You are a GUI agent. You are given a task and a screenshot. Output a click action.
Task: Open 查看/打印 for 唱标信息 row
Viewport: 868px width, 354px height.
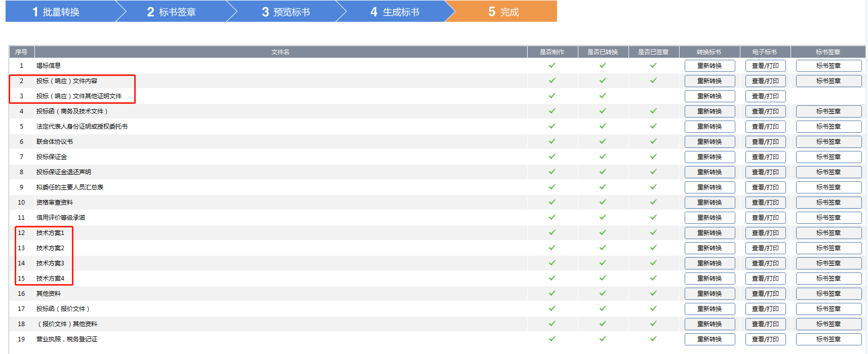click(765, 66)
